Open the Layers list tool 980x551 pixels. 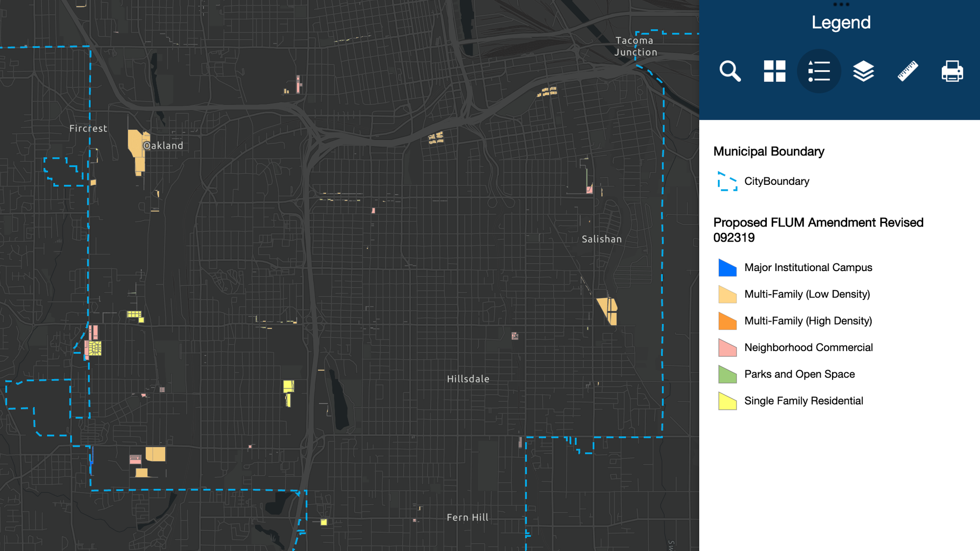(x=863, y=71)
